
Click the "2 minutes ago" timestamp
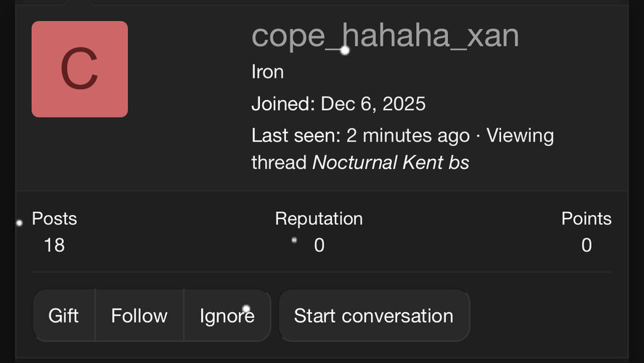click(x=408, y=136)
